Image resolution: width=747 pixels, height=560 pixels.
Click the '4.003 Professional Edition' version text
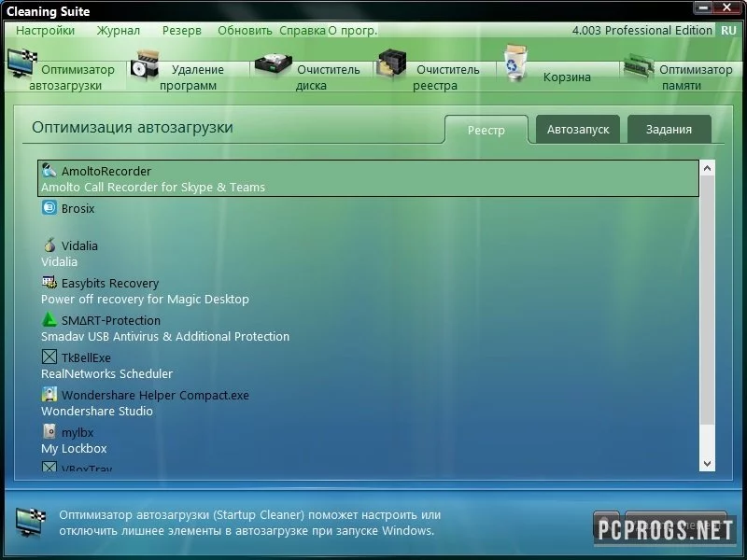(x=641, y=31)
